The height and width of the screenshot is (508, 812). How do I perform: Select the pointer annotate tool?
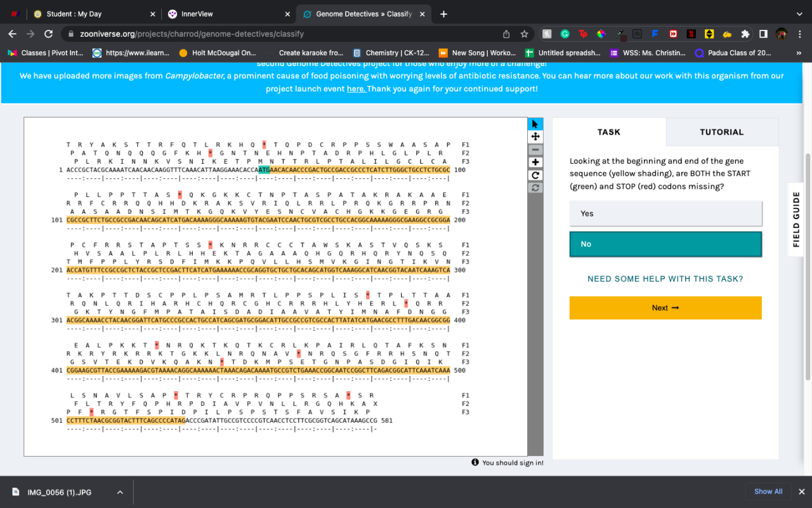point(535,124)
